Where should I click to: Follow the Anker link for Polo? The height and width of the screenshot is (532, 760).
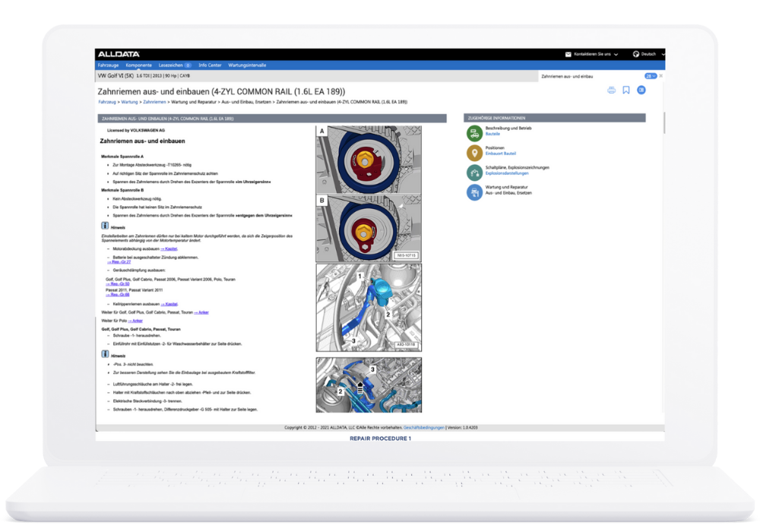point(136,321)
